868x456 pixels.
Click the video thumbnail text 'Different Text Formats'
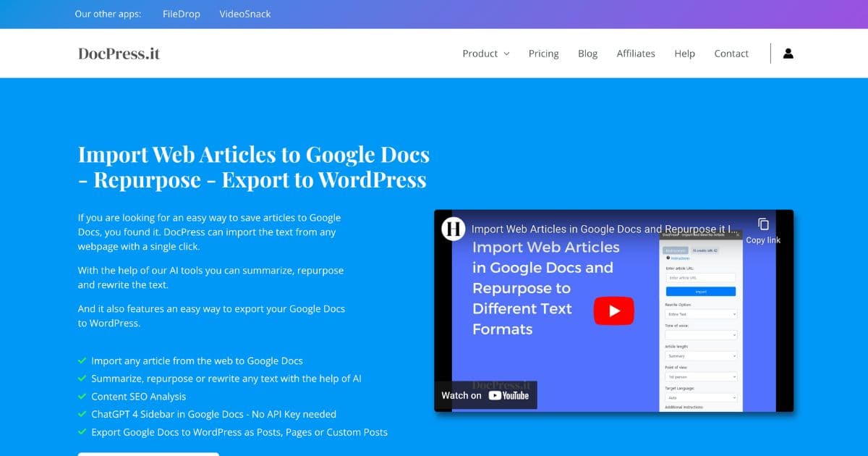click(x=522, y=318)
